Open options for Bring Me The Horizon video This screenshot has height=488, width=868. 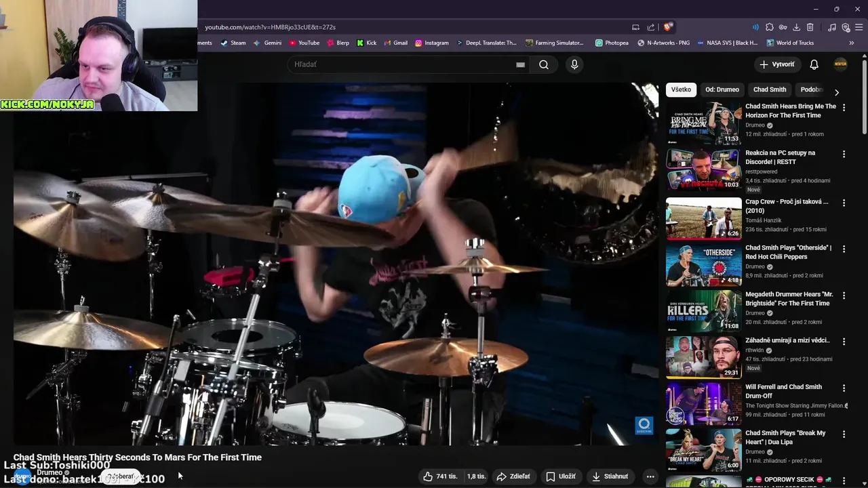[844, 107]
